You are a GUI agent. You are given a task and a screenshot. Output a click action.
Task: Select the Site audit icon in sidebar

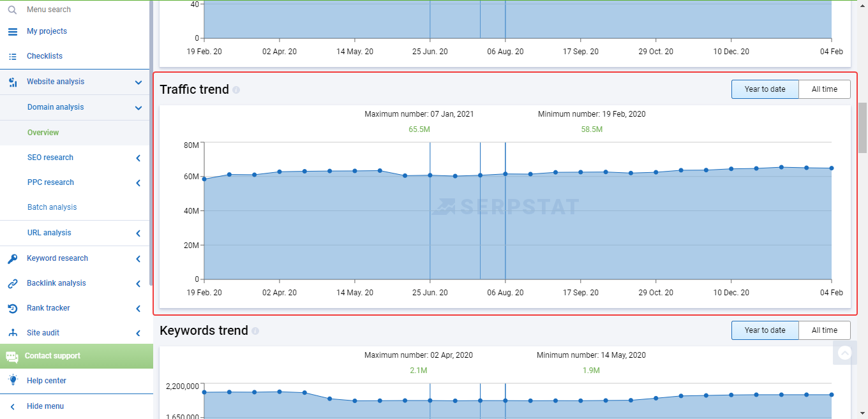(x=13, y=332)
